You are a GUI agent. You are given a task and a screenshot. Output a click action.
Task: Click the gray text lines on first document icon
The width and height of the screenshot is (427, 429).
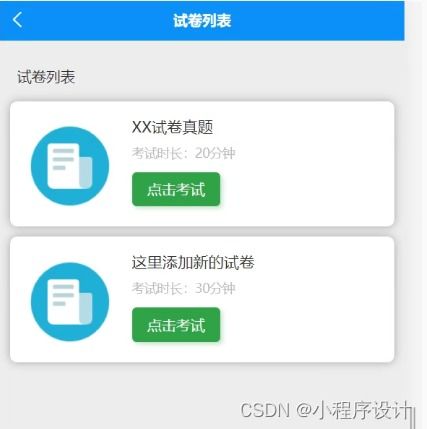63,159
